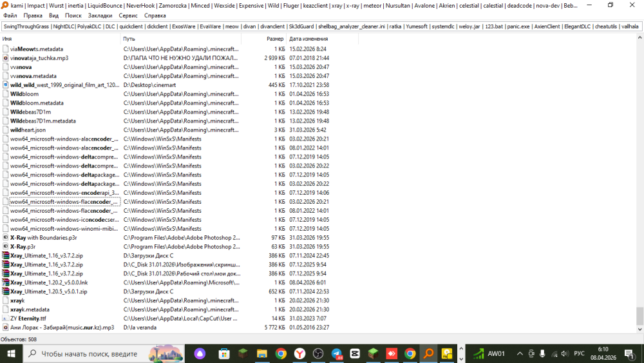Screen dimensions: 644x363
Task: Open CapCut from the taskbar
Action: (355, 353)
